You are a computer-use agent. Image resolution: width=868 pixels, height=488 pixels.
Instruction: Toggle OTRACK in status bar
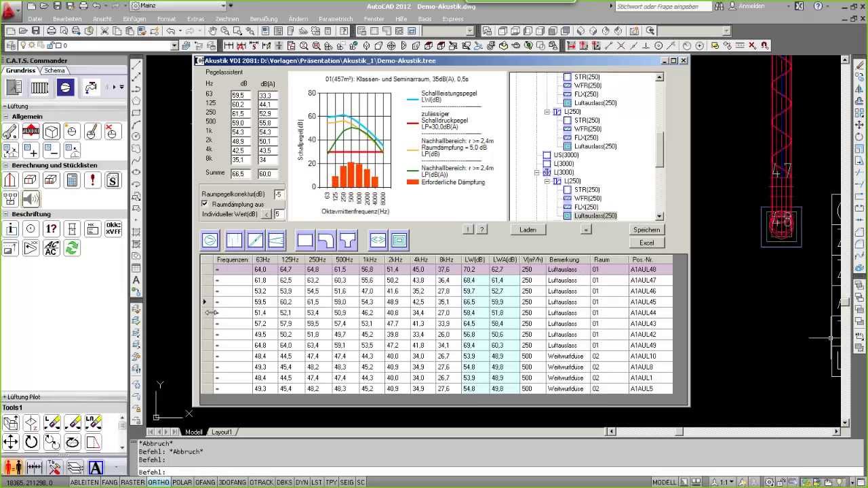[261, 483]
